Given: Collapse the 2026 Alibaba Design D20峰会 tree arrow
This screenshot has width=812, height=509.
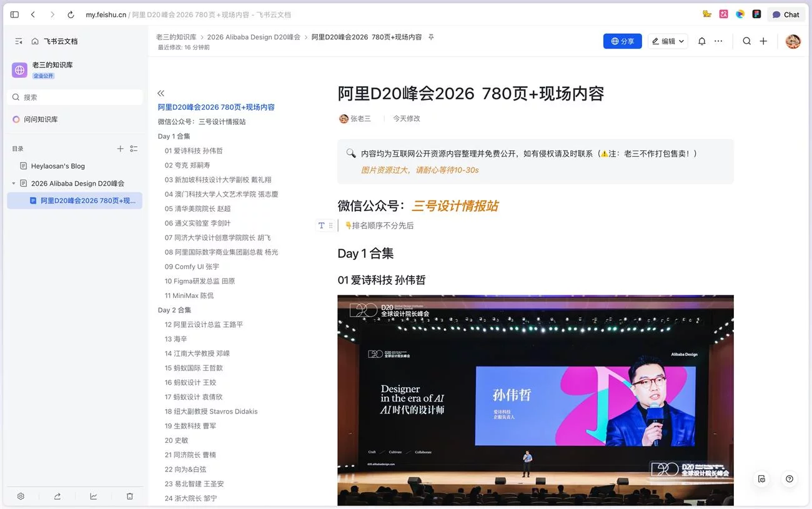Looking at the screenshot, I should pyautogui.click(x=14, y=184).
